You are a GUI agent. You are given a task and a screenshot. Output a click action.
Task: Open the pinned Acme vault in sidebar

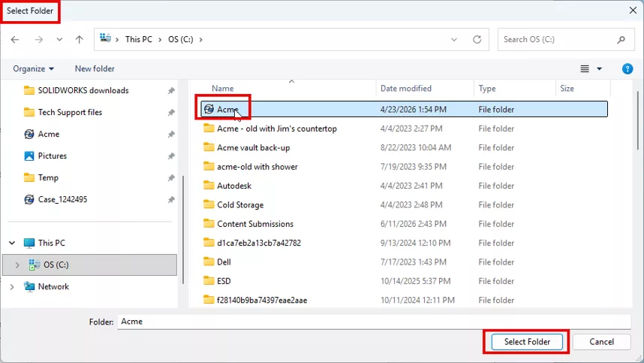[49, 134]
